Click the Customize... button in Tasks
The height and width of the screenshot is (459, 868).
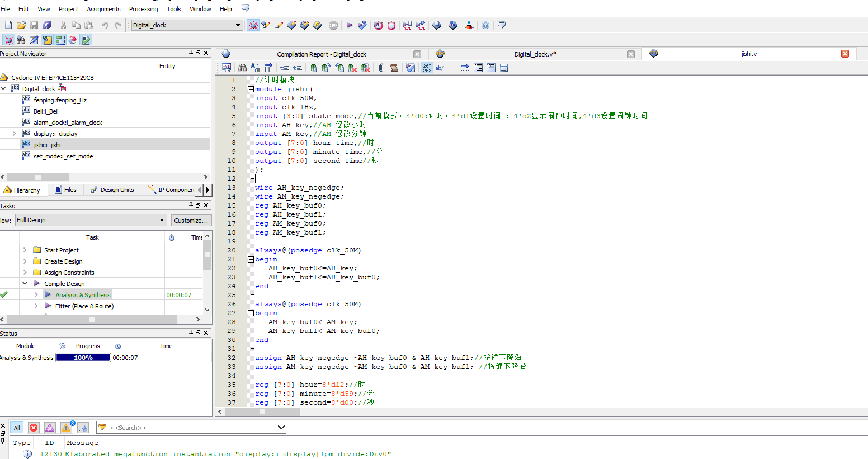coord(191,220)
